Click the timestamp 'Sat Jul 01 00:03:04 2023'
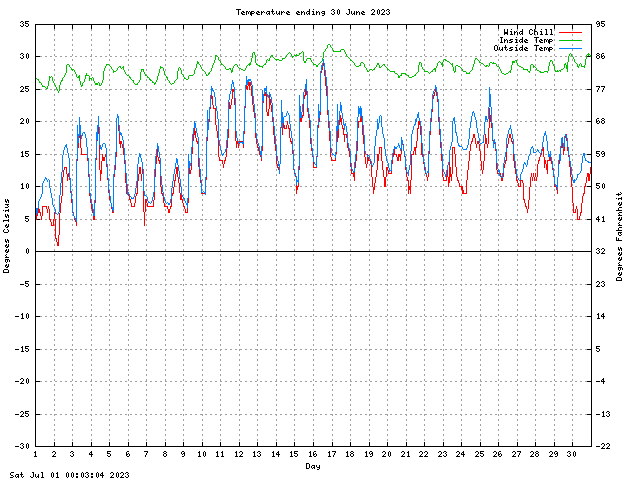This screenshot has height=480, width=640. point(69,475)
